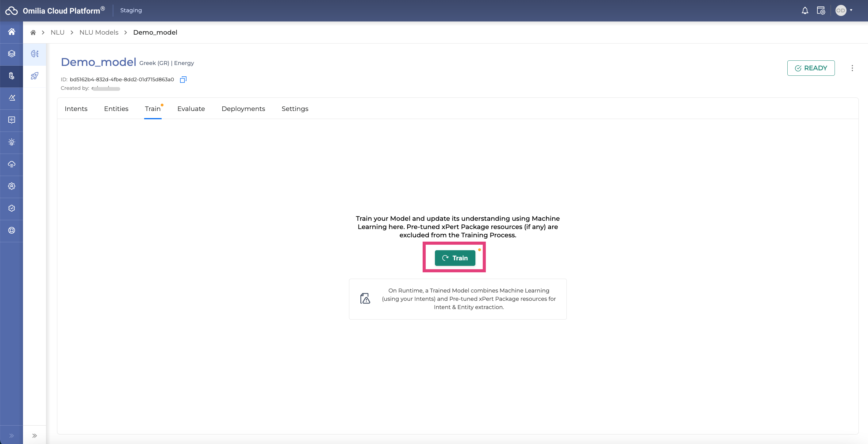Image resolution: width=868 pixels, height=444 pixels.
Task: Click the lightbulb insights sidebar icon
Action: (x=11, y=142)
